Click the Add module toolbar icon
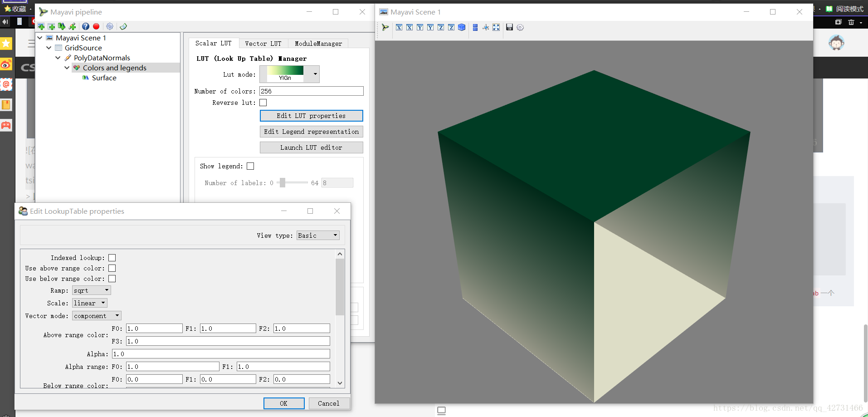The width and height of the screenshot is (868, 417). pyautogui.click(x=62, y=27)
